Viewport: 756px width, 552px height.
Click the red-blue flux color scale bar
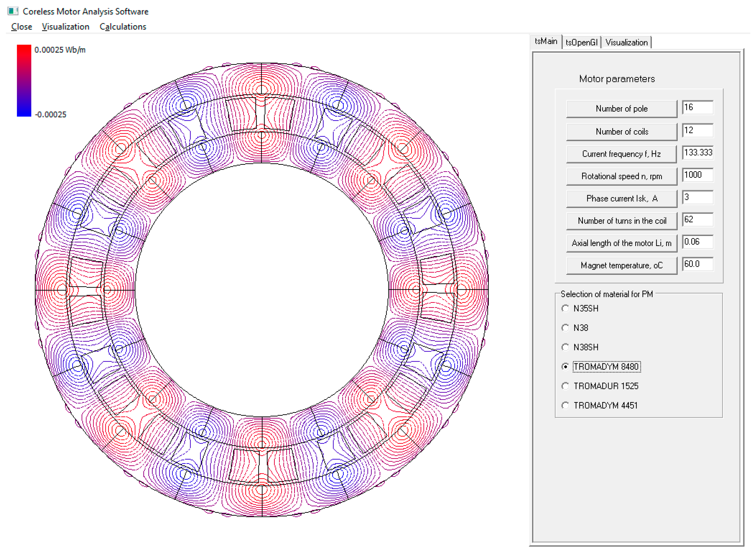click(x=24, y=81)
